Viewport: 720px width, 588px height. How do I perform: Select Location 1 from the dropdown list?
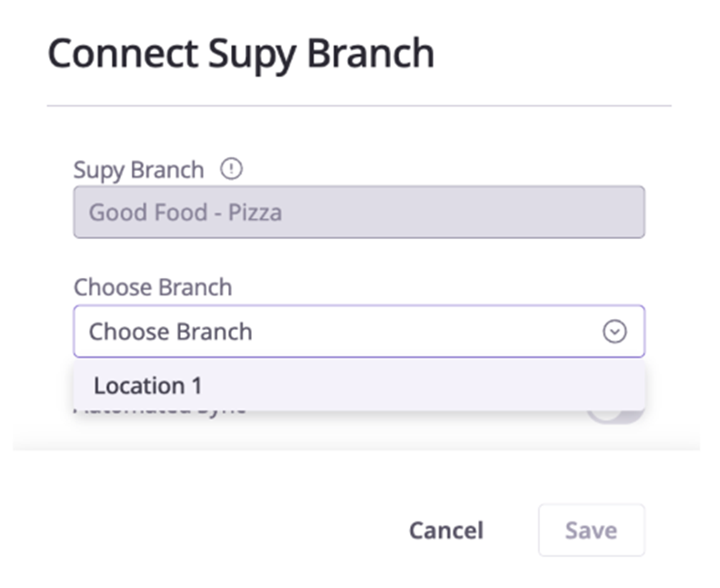(147, 385)
